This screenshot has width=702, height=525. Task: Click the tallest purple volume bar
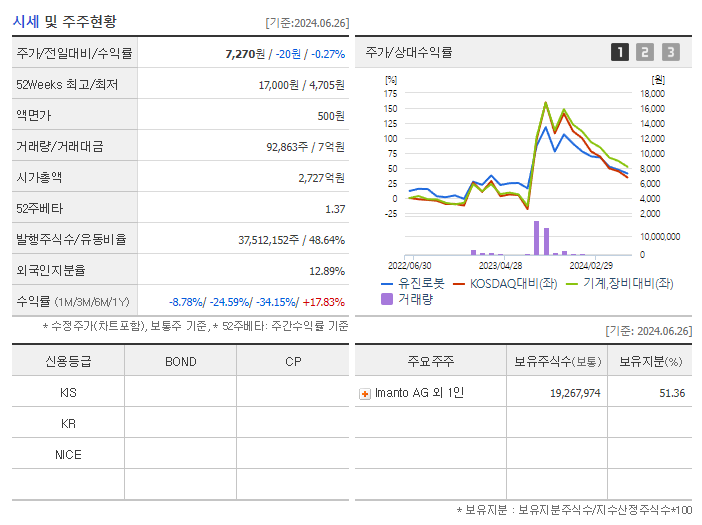click(536, 238)
